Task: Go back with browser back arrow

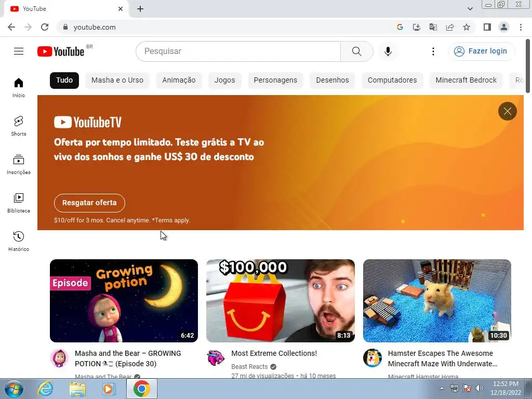Action: click(11, 27)
